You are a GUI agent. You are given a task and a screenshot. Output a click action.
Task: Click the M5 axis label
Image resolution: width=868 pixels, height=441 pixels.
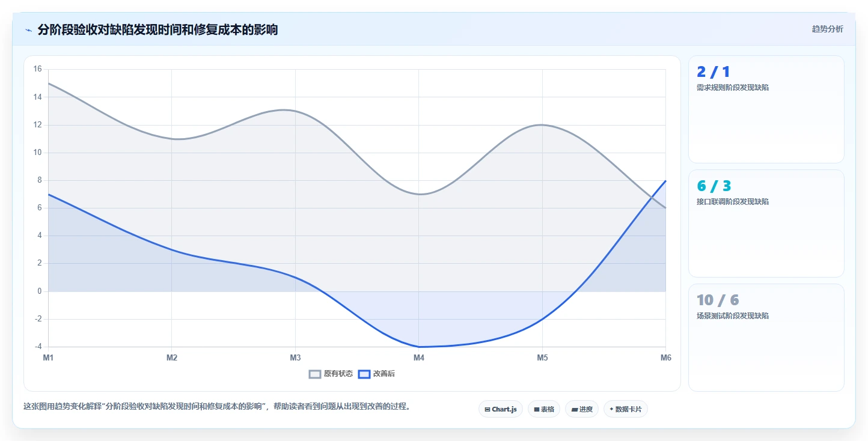(x=542, y=358)
